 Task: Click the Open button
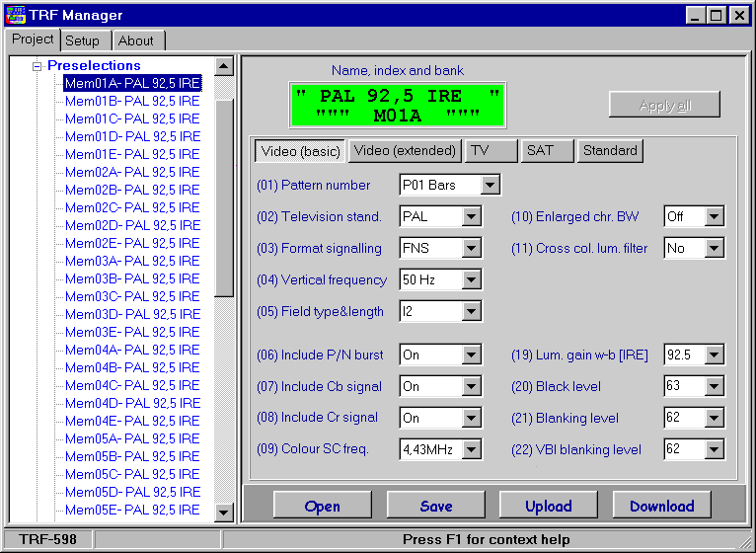click(x=322, y=506)
